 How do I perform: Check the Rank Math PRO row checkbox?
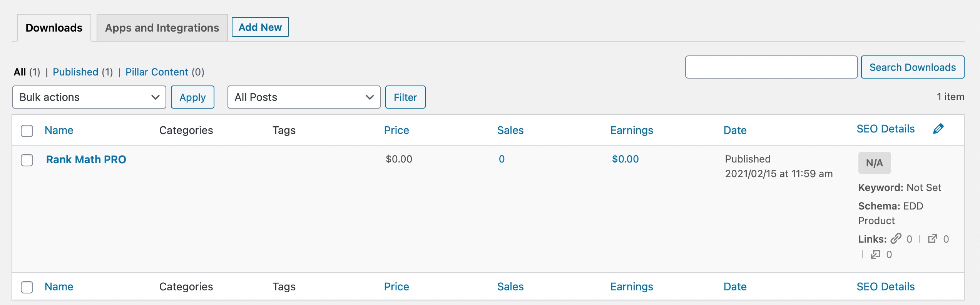point(27,160)
